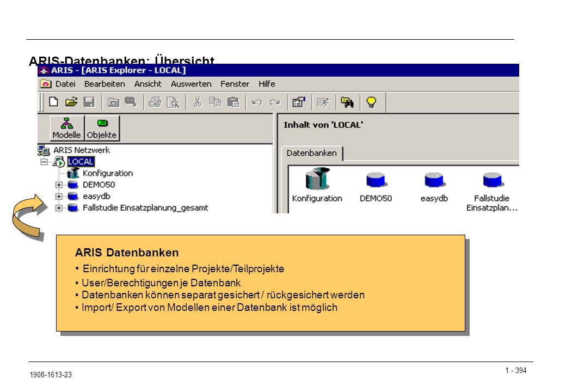Click the Find binoculars toolbar icon
Screen dimensions: 566x392
tap(347, 102)
